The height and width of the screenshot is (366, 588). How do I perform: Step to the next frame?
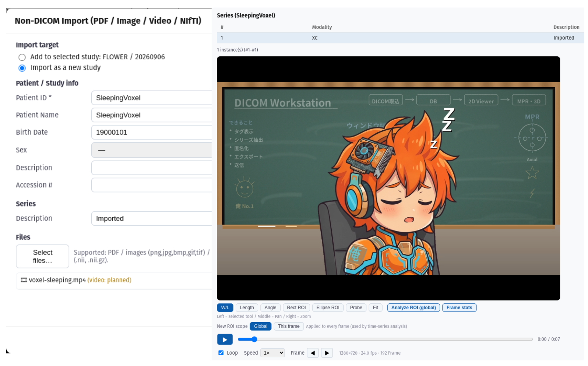[327, 353]
